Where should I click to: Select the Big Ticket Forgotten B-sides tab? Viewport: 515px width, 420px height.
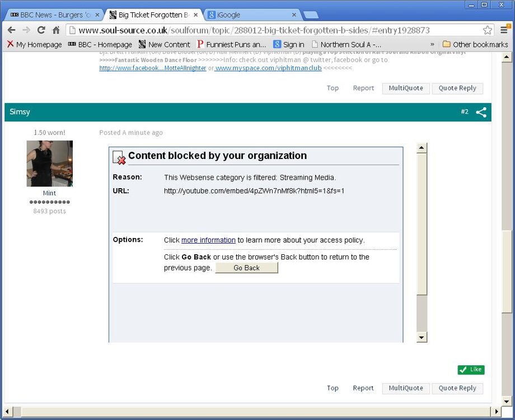(x=154, y=15)
